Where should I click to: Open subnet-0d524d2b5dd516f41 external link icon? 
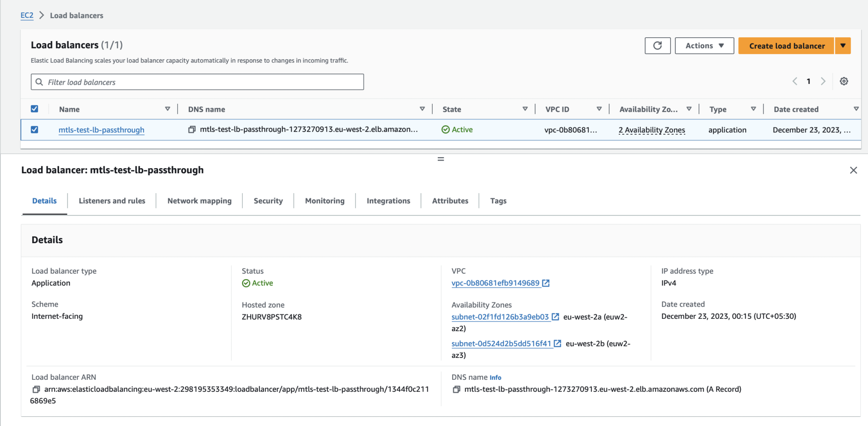click(x=558, y=343)
